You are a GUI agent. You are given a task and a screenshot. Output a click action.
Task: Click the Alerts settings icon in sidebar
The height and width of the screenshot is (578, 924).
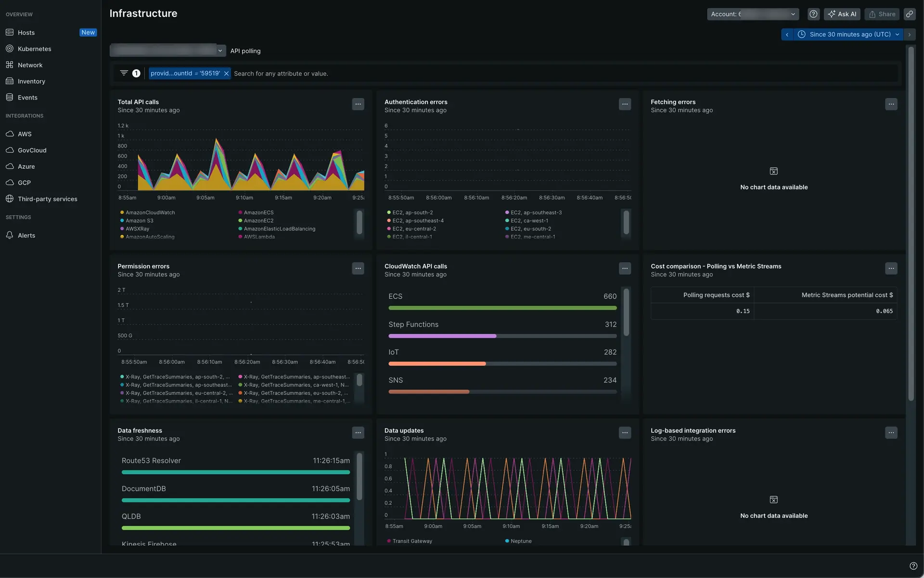point(10,235)
